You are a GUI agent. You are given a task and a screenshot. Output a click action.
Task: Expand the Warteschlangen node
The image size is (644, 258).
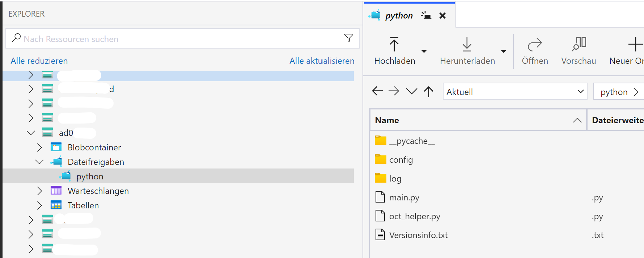click(39, 191)
